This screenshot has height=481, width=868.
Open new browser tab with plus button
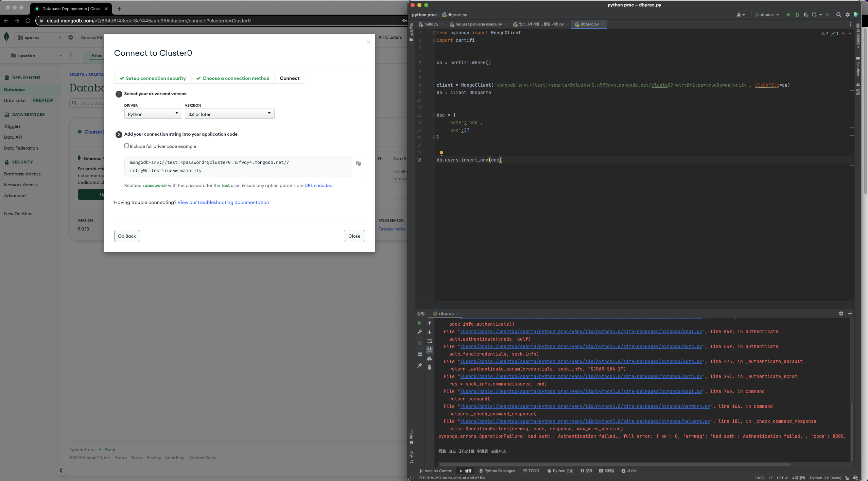tap(119, 9)
